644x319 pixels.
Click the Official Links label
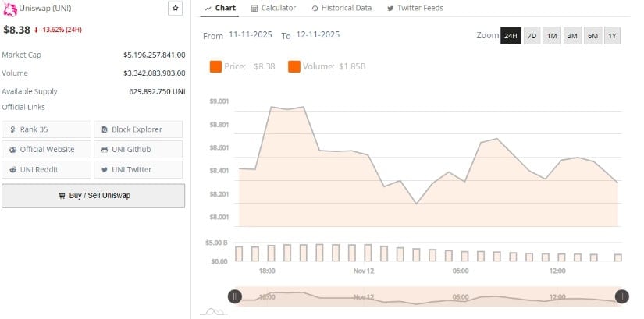click(23, 107)
